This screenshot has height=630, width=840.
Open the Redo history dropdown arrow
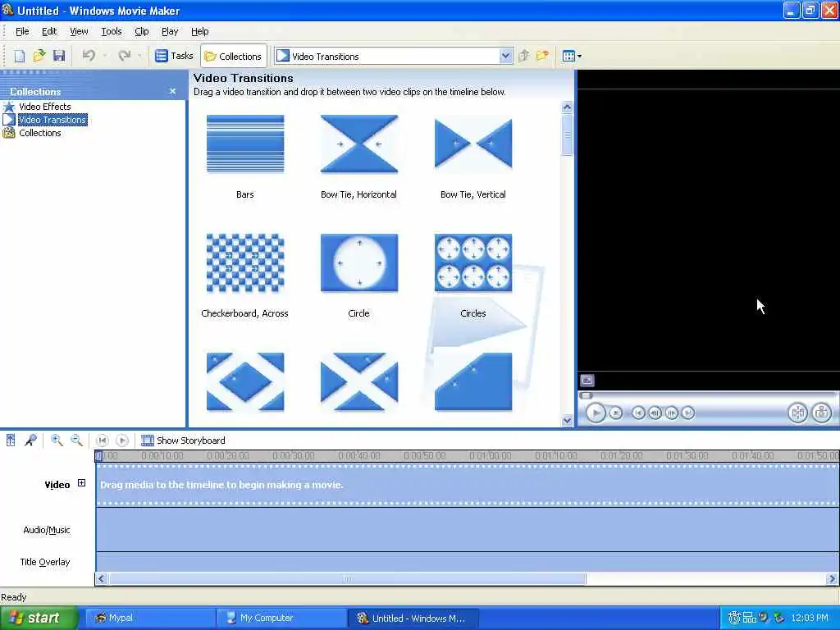[139, 56]
